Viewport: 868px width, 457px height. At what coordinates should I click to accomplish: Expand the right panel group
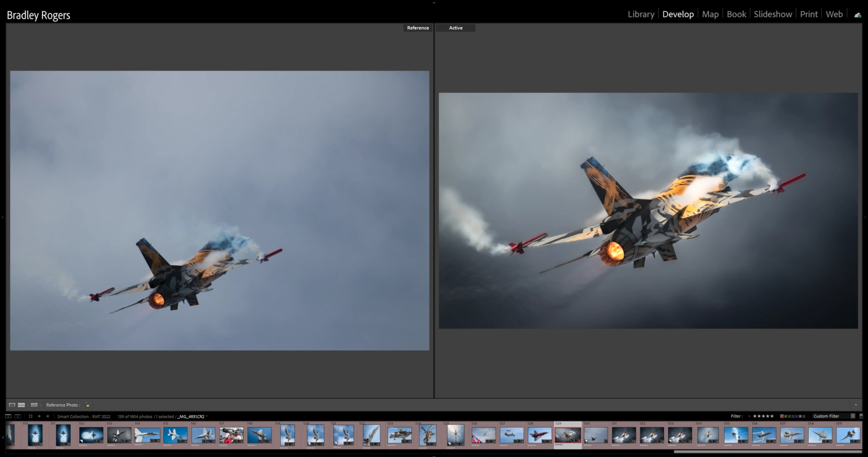[865, 217]
